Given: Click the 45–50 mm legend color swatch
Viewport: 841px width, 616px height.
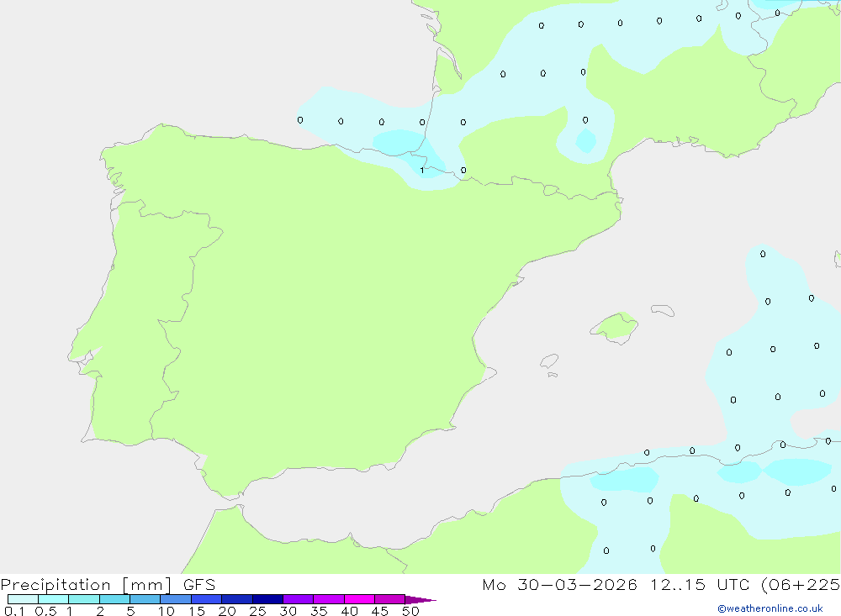Looking at the screenshot, I should (x=390, y=599).
